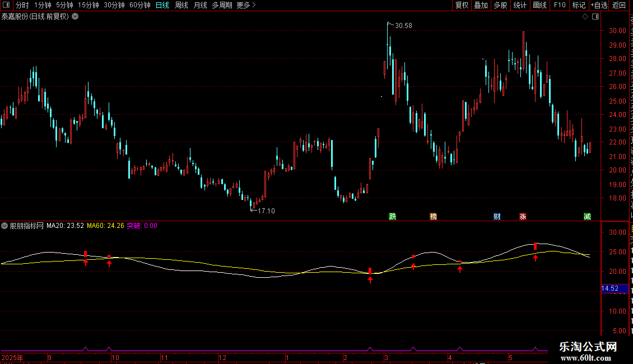The image size is (633, 364).
Task: Click the green 减 event marker
Action: [x=588, y=216]
